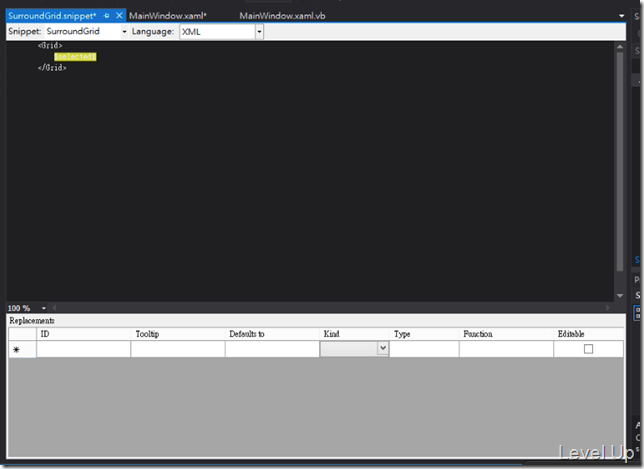Expand the Snippet name dropdown arrow
Image resolution: width=644 pixels, height=469 pixels.
[124, 32]
